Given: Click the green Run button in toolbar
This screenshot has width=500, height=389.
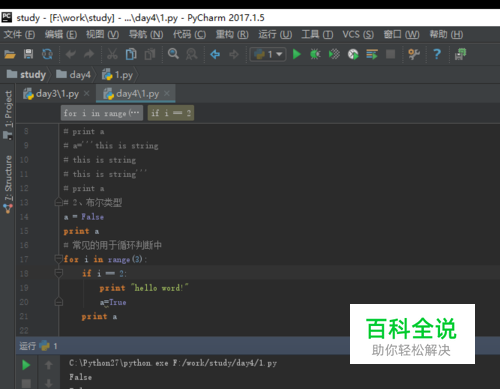Looking at the screenshot, I should [296, 54].
